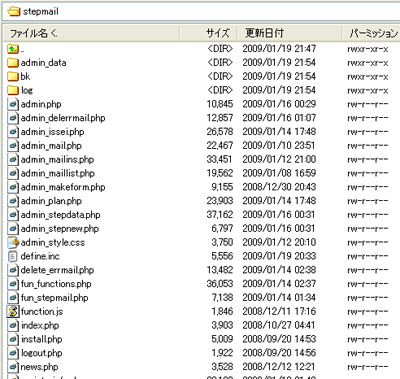Sort by the 更新日付 column header
The width and height of the screenshot is (400, 379).
pos(289,33)
